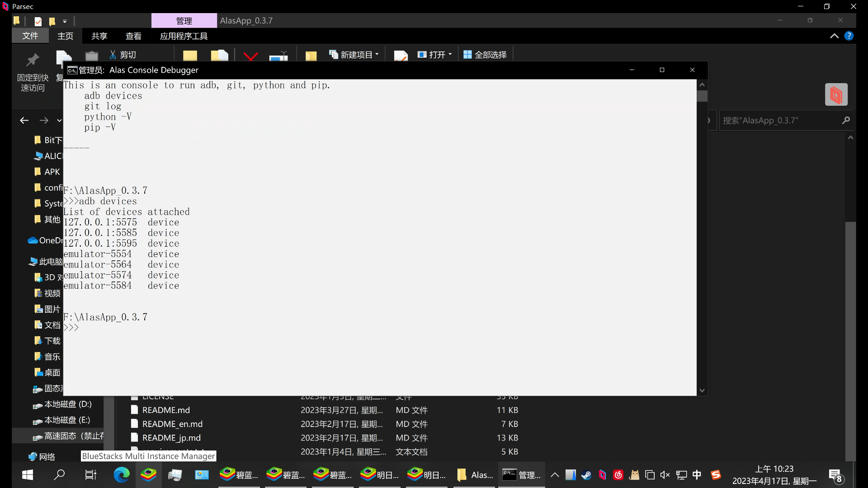Open BlueStacks Multi Instance Manager taskbar icon
868x488 pixels.
[x=148, y=475]
